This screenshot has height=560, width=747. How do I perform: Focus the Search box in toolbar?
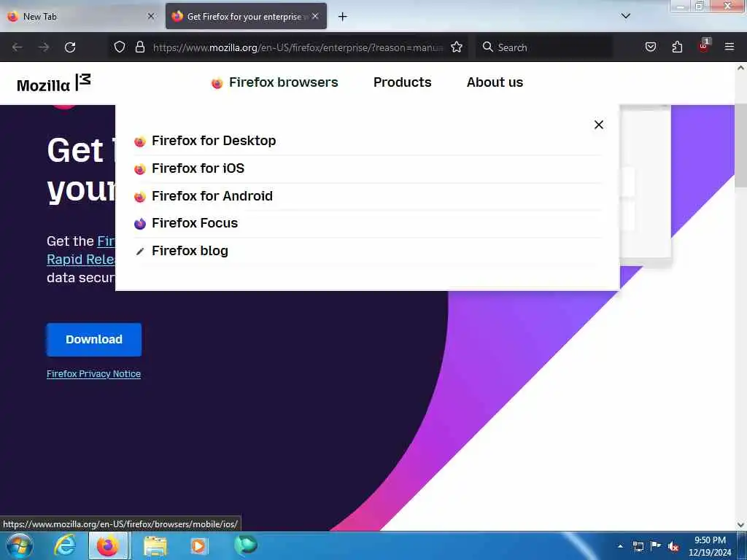[544, 47]
